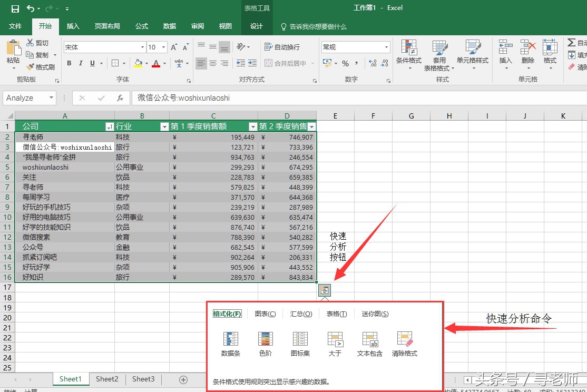
Task: Click the yellow fill color button
Action: pyautogui.click(x=138, y=63)
